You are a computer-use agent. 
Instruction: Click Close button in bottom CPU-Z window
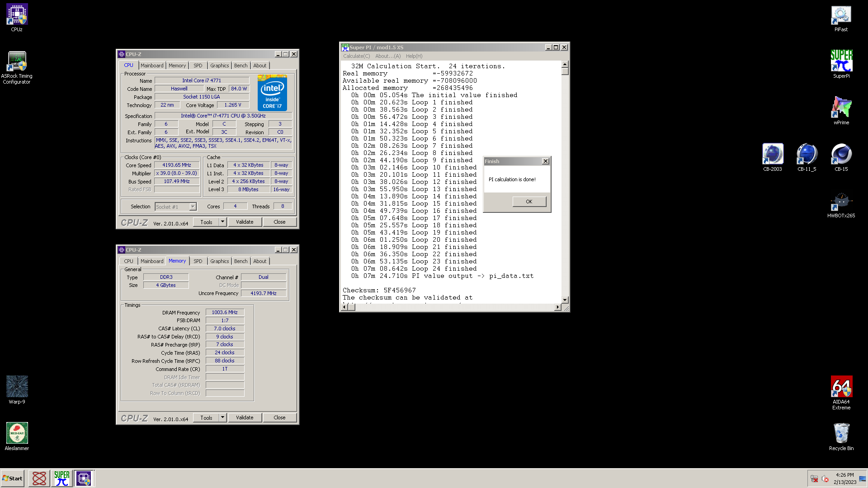279,418
